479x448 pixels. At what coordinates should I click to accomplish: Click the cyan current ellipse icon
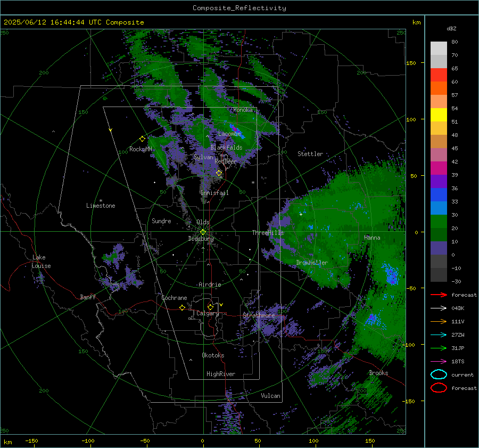pyautogui.click(x=439, y=374)
